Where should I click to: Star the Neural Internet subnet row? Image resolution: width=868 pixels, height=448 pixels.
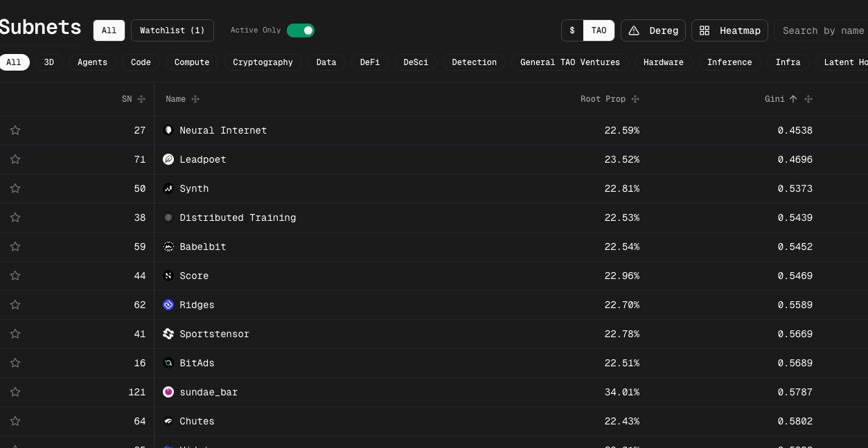click(15, 130)
